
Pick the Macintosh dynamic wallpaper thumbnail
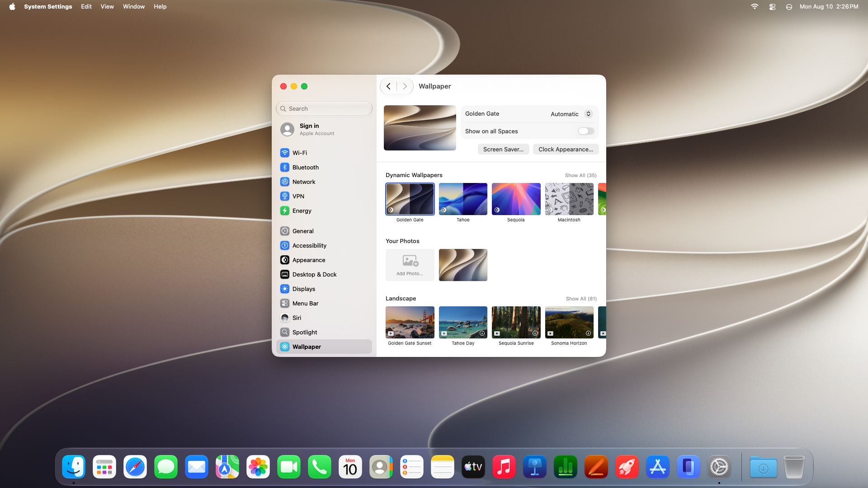point(569,199)
